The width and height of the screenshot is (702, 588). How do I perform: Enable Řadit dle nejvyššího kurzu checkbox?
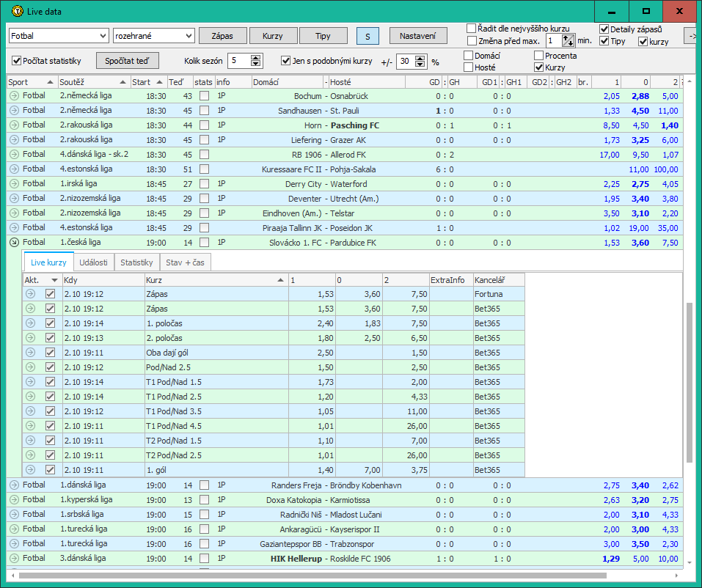(x=471, y=29)
